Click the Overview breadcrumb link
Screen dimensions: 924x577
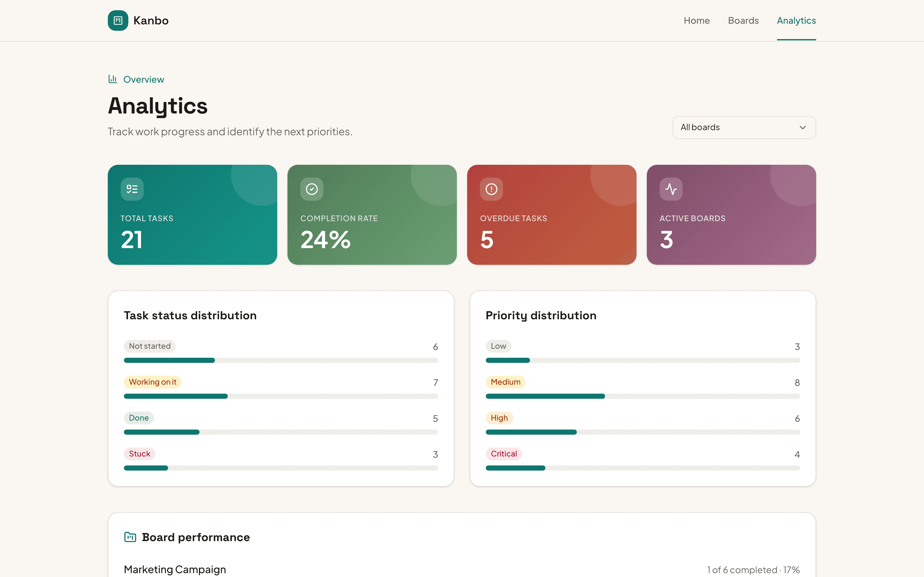tap(143, 79)
